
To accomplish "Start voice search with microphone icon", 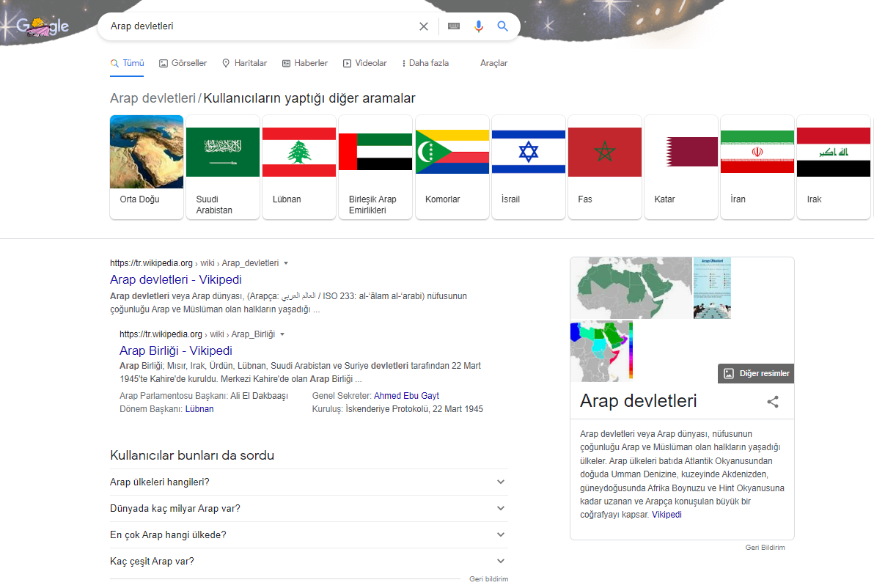I will [478, 26].
